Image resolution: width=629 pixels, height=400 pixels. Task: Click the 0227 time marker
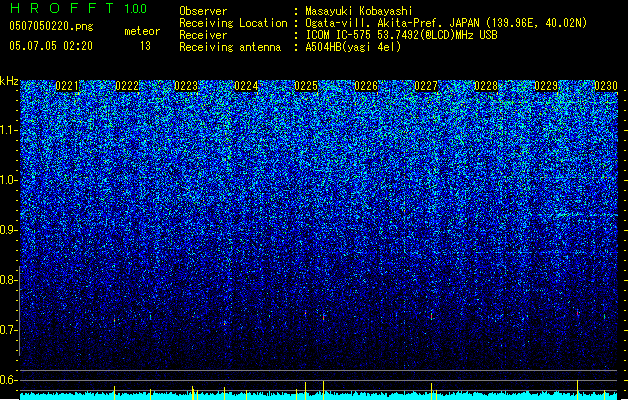pos(426,86)
